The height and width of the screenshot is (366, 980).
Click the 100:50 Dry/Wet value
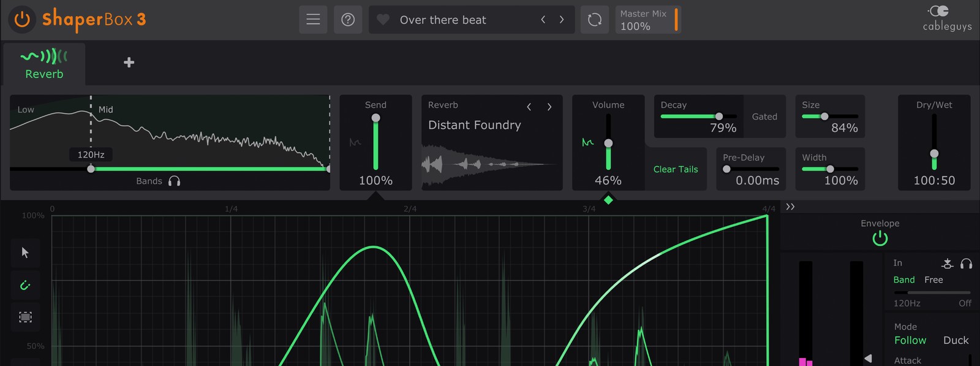click(x=934, y=180)
